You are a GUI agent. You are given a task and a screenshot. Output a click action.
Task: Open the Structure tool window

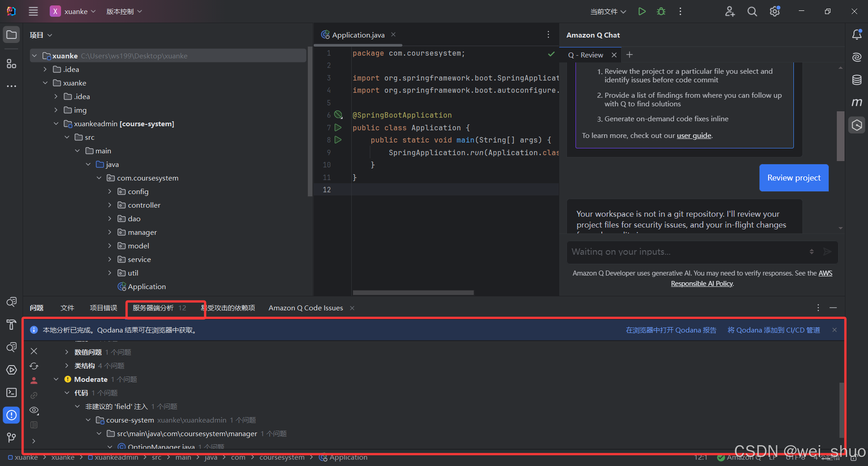11,63
